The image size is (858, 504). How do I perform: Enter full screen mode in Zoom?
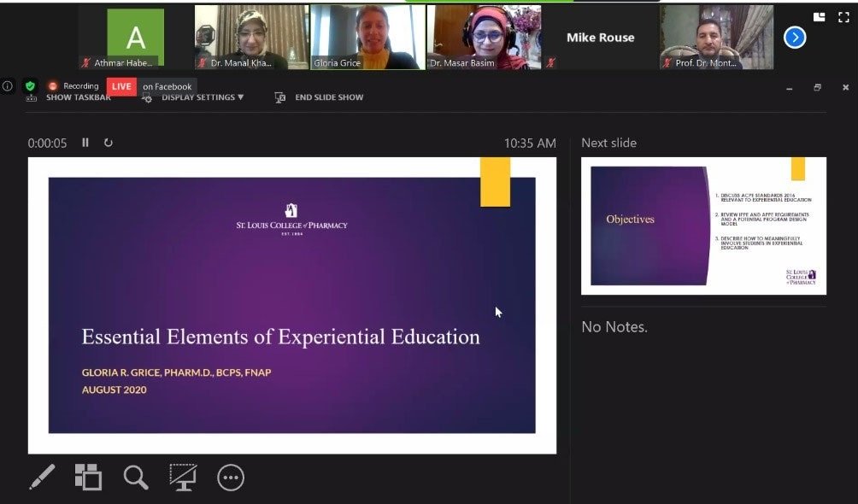pos(843,16)
